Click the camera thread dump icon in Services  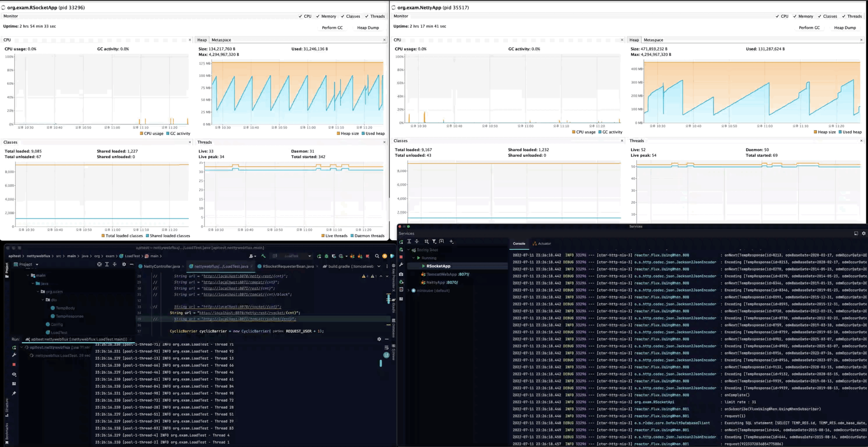coord(401,274)
